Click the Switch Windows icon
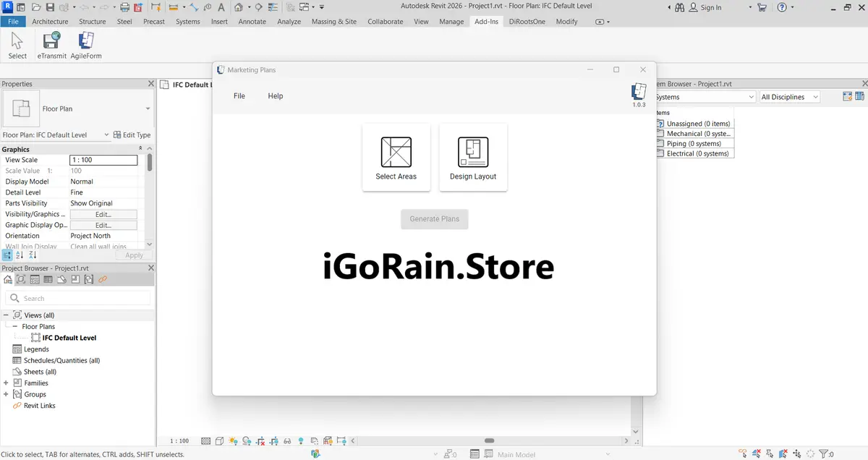868x460 pixels. click(305, 7)
